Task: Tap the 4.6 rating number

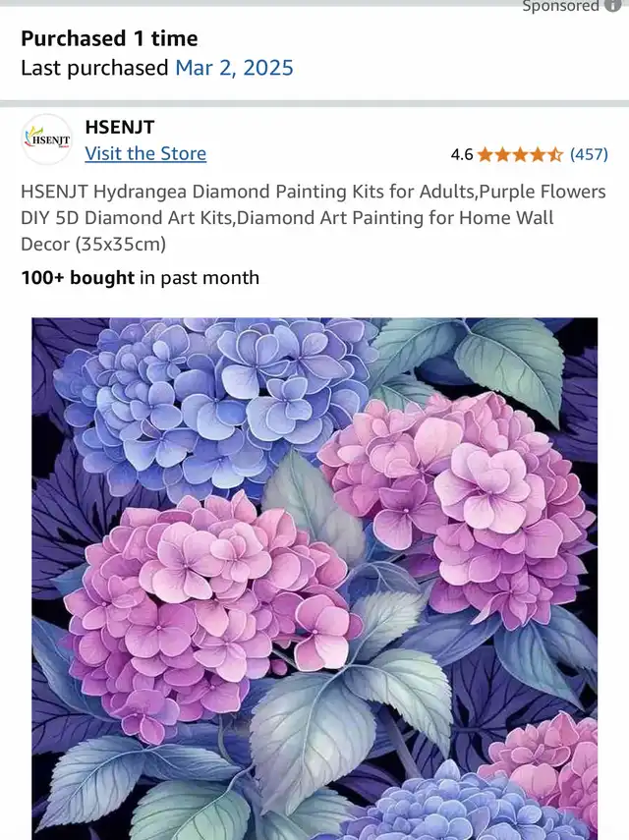Action: 461,155
